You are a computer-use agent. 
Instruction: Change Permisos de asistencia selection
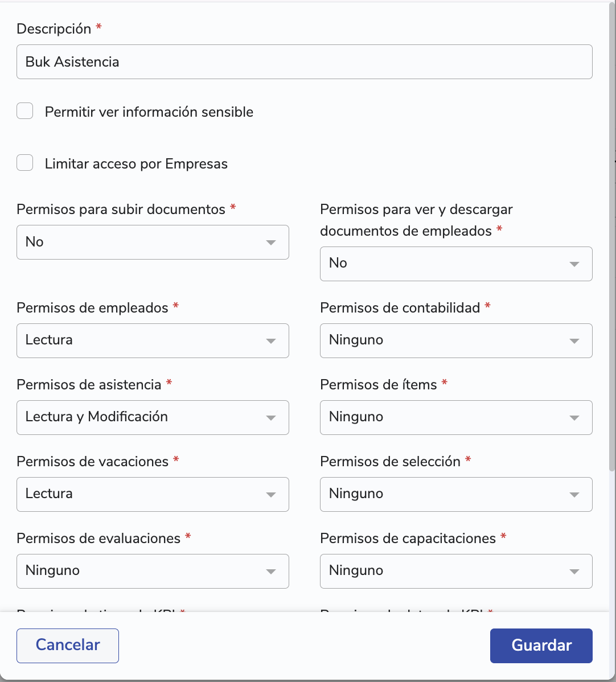153,417
